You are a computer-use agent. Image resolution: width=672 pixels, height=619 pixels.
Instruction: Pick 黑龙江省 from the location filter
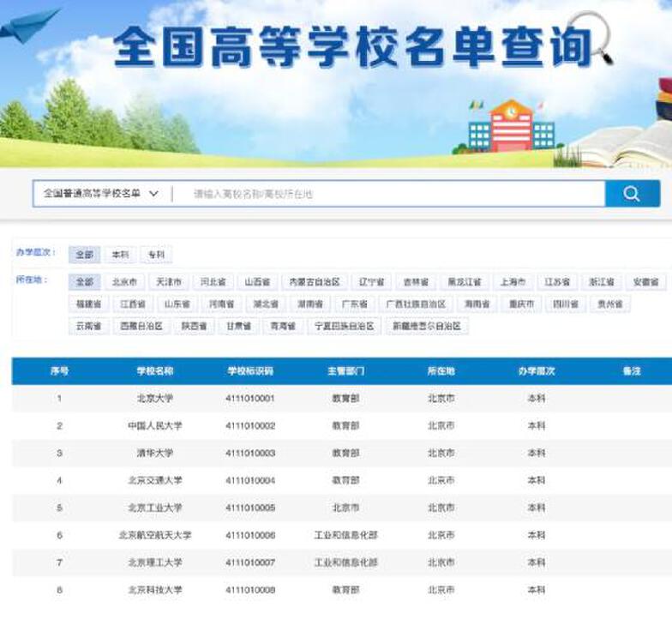point(465,282)
